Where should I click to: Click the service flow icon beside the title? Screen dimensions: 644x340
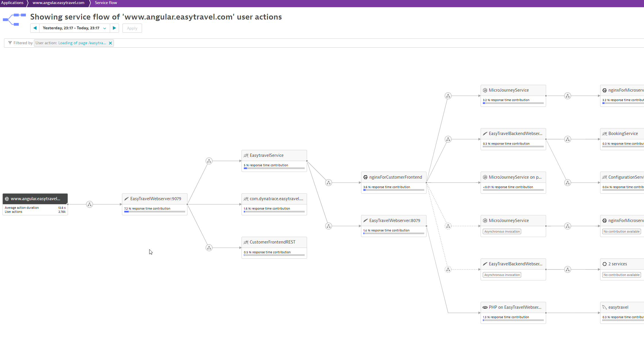pos(14,20)
